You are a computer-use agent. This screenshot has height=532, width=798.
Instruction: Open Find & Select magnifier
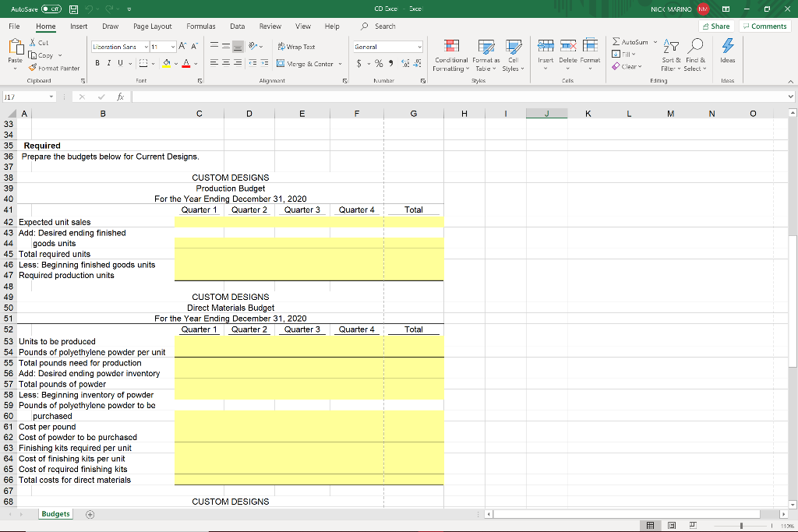pyautogui.click(x=695, y=55)
